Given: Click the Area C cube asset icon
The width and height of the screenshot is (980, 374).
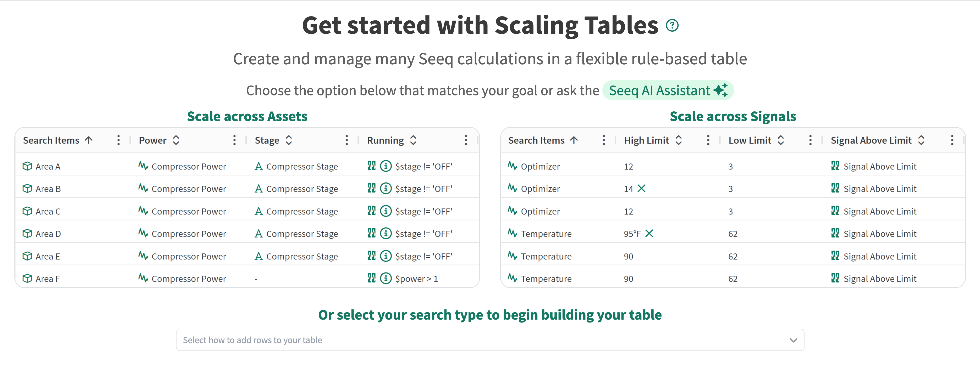Looking at the screenshot, I should pyautogui.click(x=27, y=211).
